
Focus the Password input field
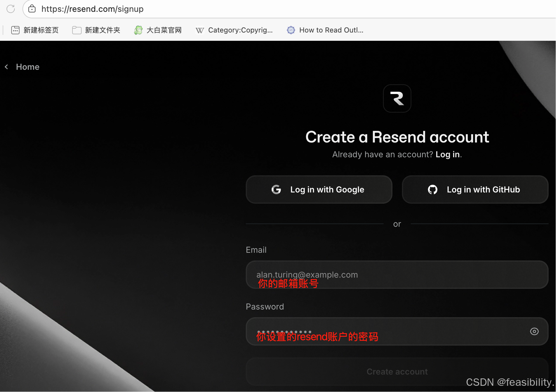click(397, 331)
